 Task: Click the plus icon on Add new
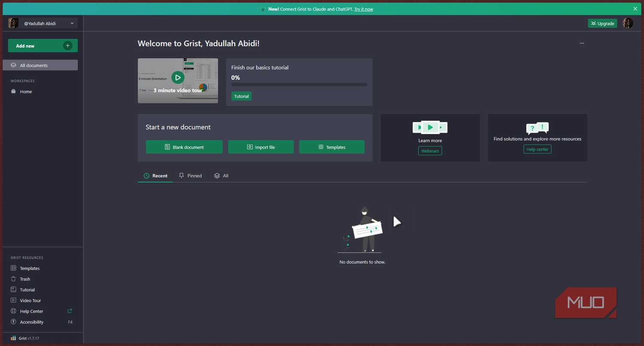[67, 46]
